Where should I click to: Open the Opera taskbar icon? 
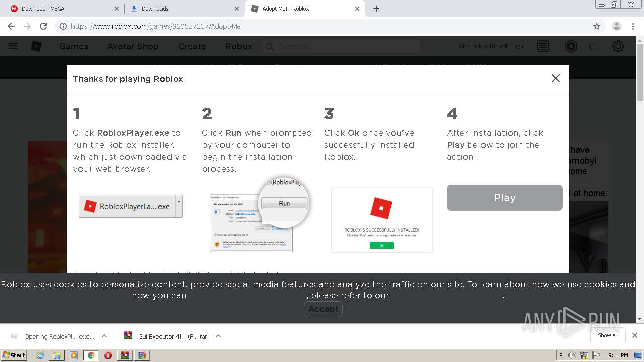point(108,355)
